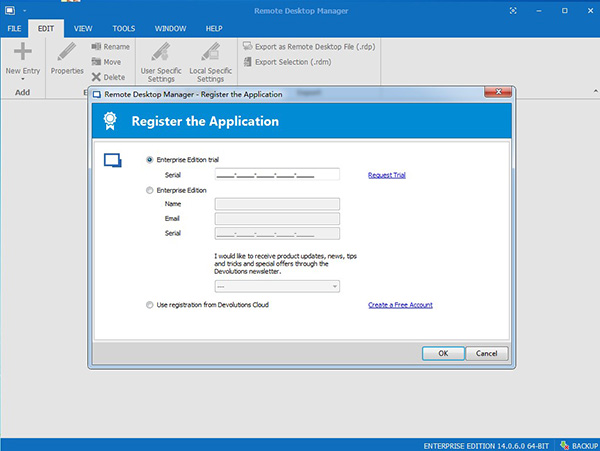Switch to the WINDOW tab
Viewport: 600px width, 451px height.
pyautogui.click(x=170, y=28)
